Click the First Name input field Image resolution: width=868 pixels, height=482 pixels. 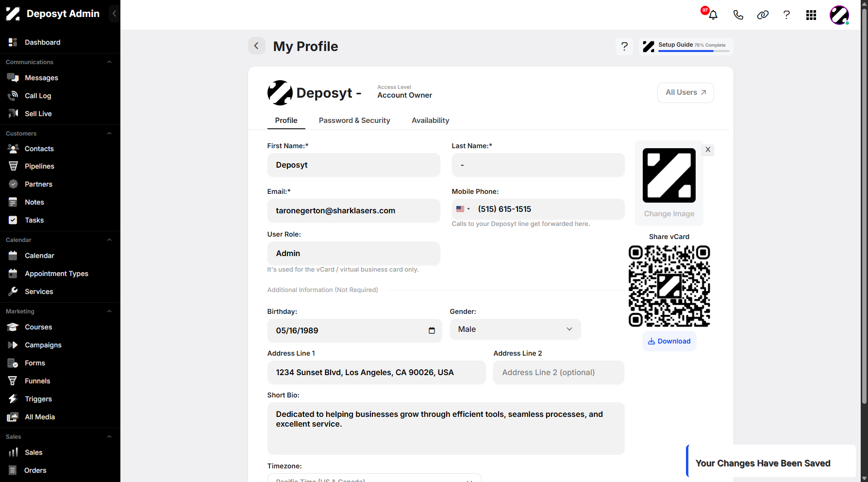pyautogui.click(x=353, y=165)
